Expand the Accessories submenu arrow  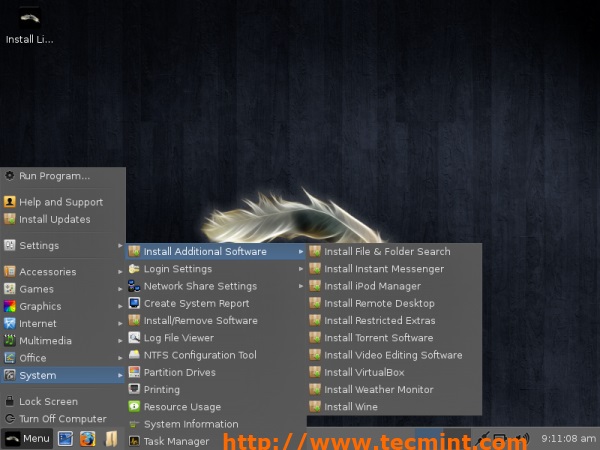coord(120,272)
